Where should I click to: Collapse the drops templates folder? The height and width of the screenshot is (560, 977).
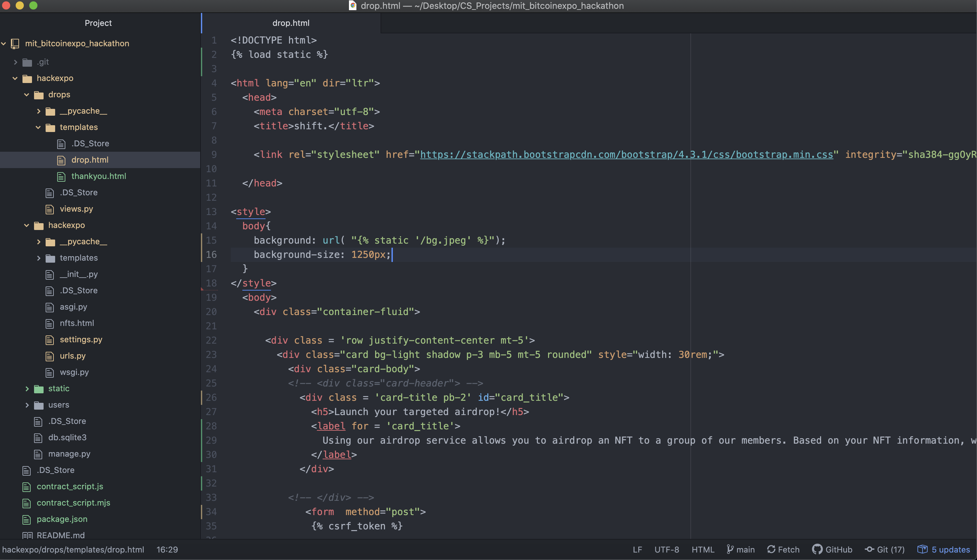coord(38,127)
